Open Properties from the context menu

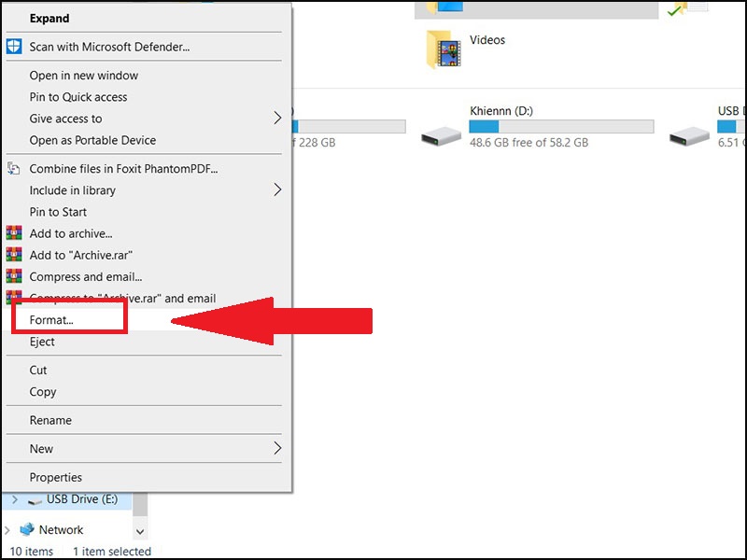pos(56,477)
